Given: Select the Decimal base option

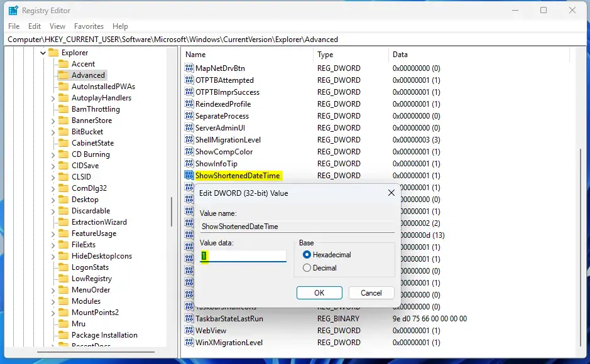Looking at the screenshot, I should pyautogui.click(x=307, y=268).
